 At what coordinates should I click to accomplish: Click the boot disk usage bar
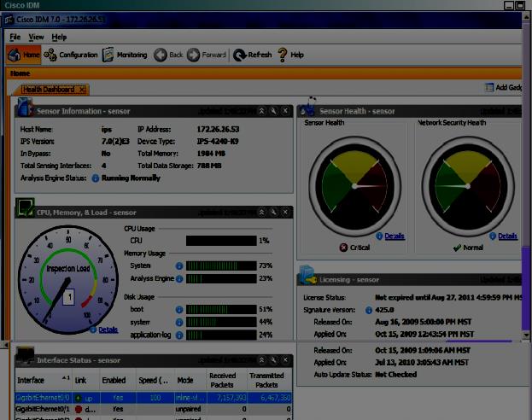click(x=221, y=309)
